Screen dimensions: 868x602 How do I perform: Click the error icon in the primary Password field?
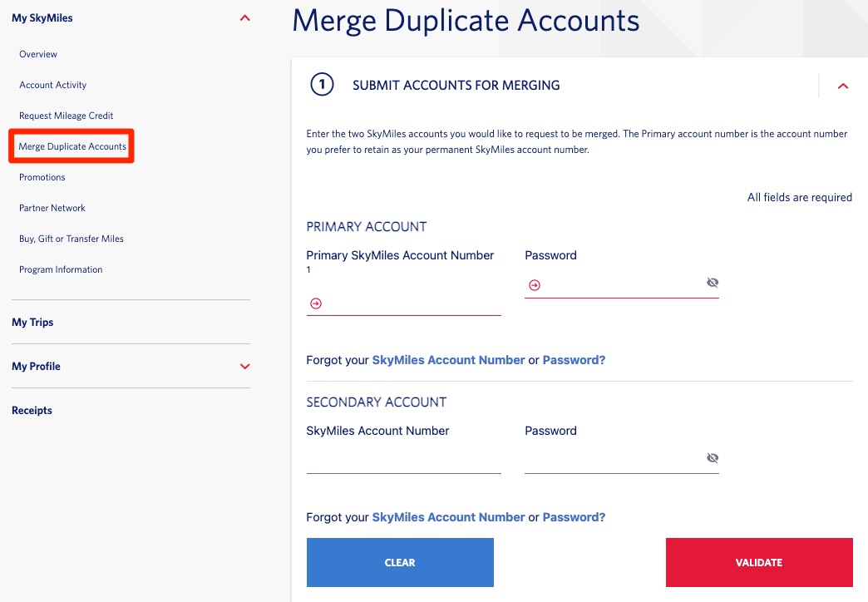533,284
